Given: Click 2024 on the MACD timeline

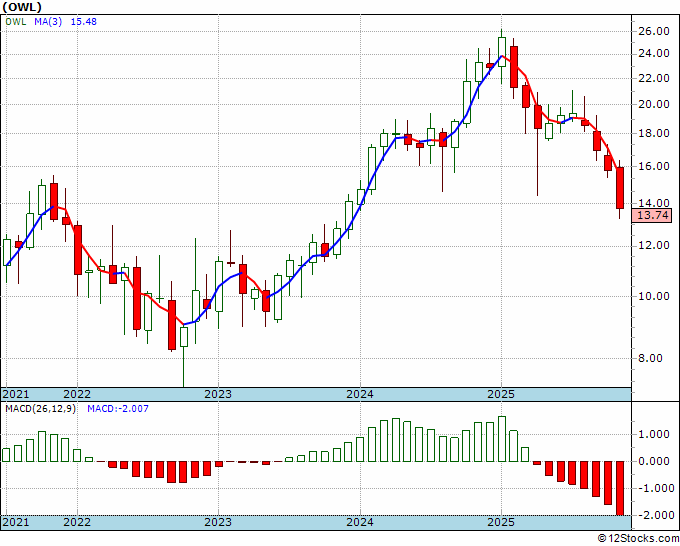Looking at the screenshot, I should tap(360, 522).
